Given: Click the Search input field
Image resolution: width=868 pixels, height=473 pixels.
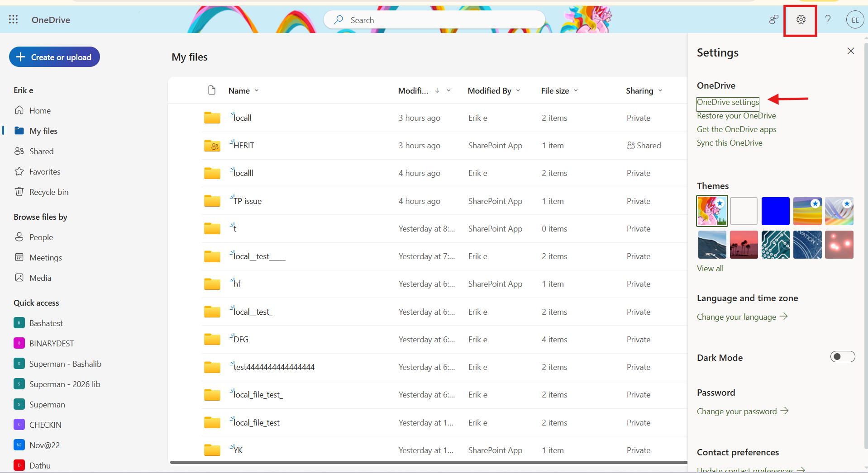Looking at the screenshot, I should click(434, 20).
